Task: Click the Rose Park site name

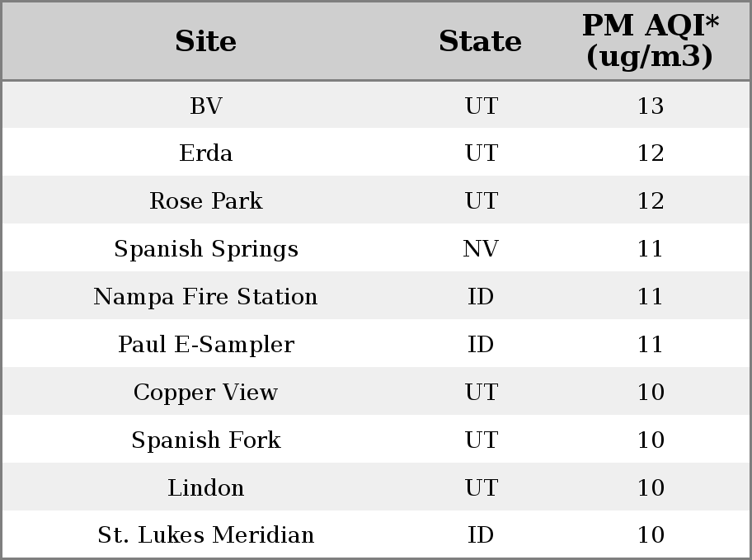Action: coord(206,200)
